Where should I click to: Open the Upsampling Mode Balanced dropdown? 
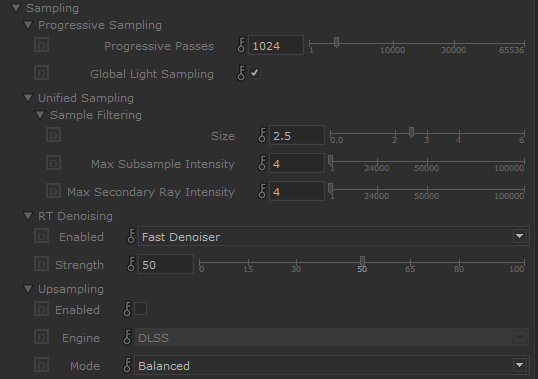[331, 366]
